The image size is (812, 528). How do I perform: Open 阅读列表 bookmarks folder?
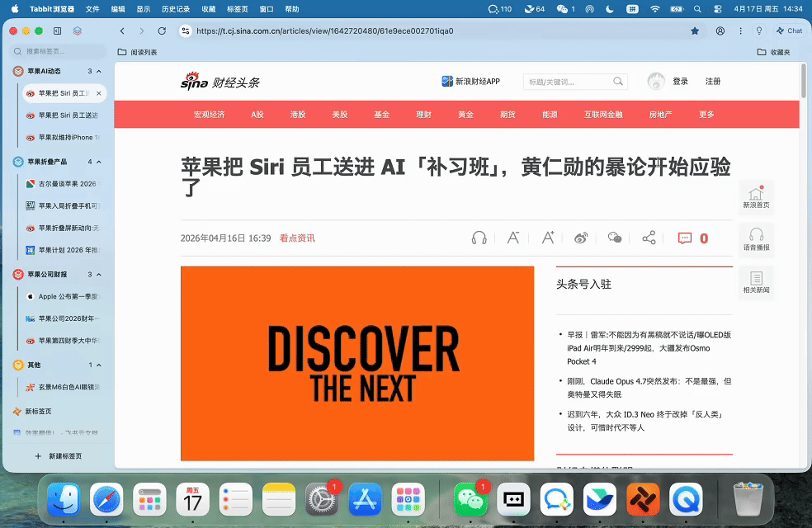click(x=137, y=52)
